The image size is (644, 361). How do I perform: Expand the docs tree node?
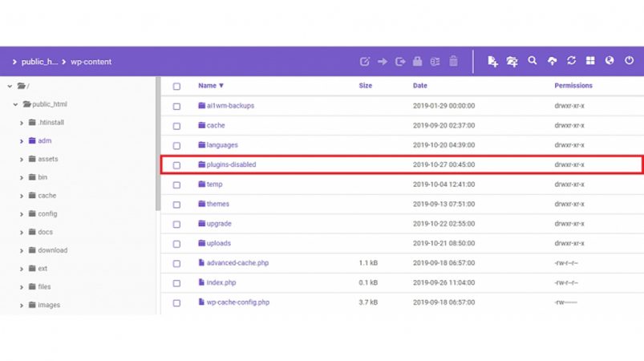click(x=22, y=233)
